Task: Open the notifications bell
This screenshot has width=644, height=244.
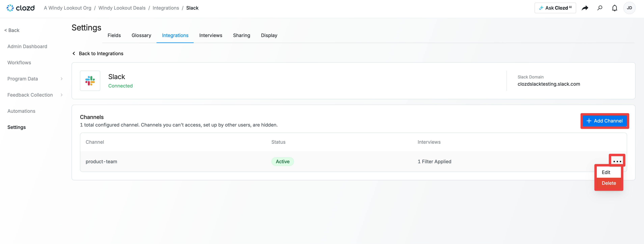Action: [x=614, y=8]
